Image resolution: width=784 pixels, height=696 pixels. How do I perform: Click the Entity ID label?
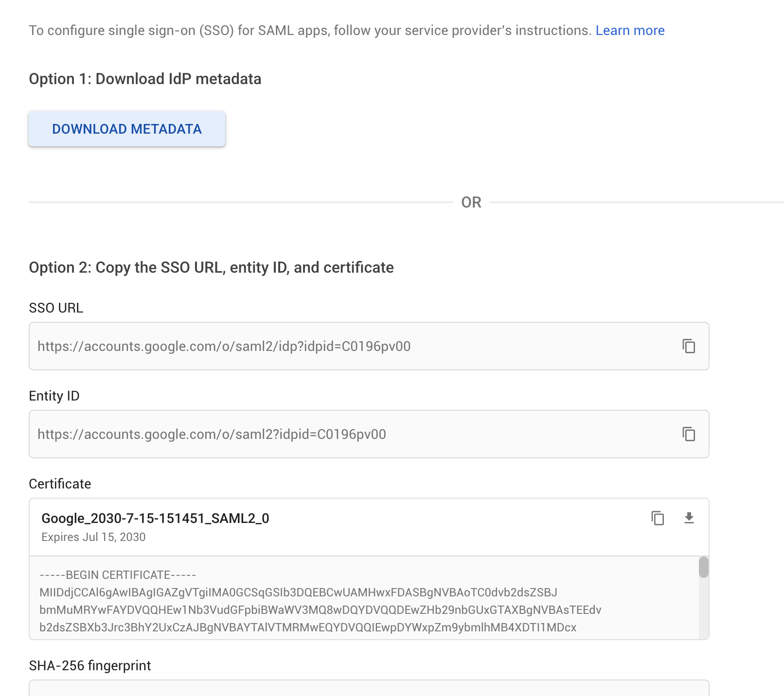(x=54, y=396)
